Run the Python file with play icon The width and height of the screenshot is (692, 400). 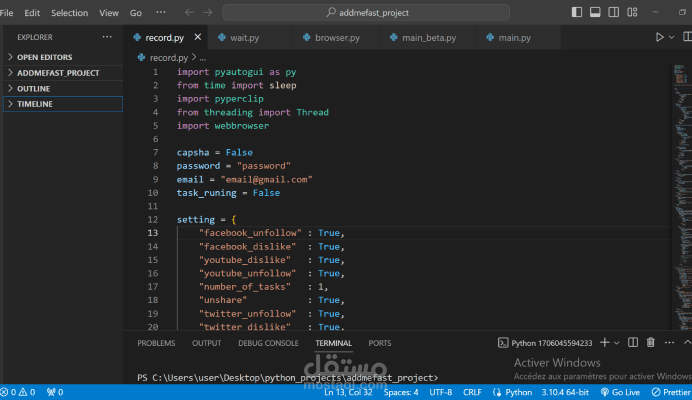(x=659, y=37)
